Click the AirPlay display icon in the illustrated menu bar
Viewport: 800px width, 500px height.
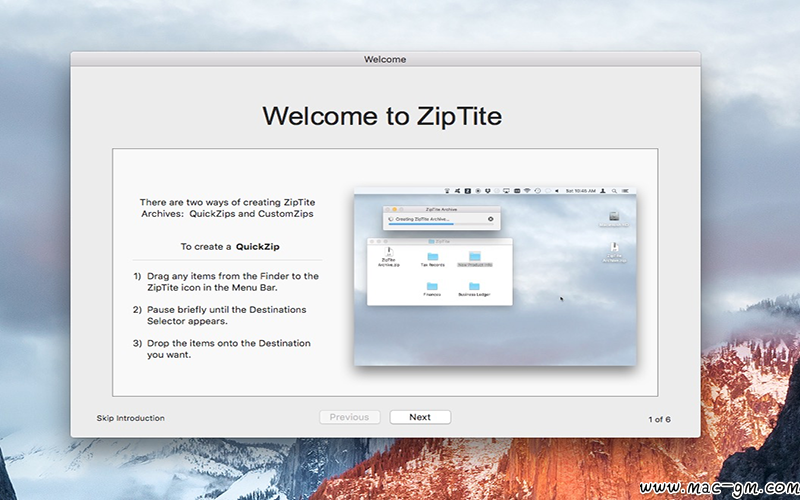[x=506, y=191]
